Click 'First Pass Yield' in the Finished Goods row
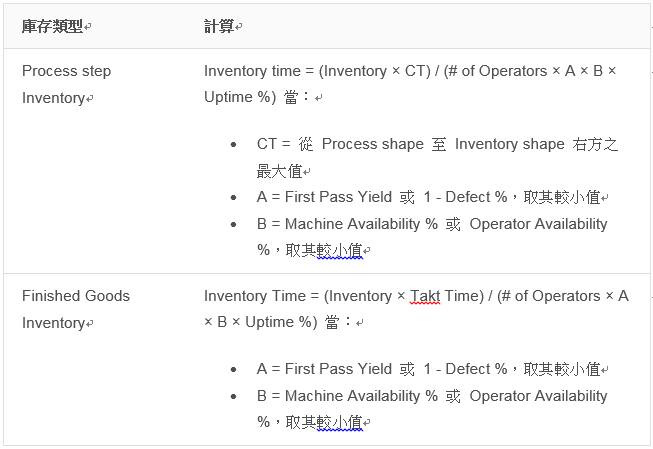This screenshot has height=449, width=653. coord(339,369)
